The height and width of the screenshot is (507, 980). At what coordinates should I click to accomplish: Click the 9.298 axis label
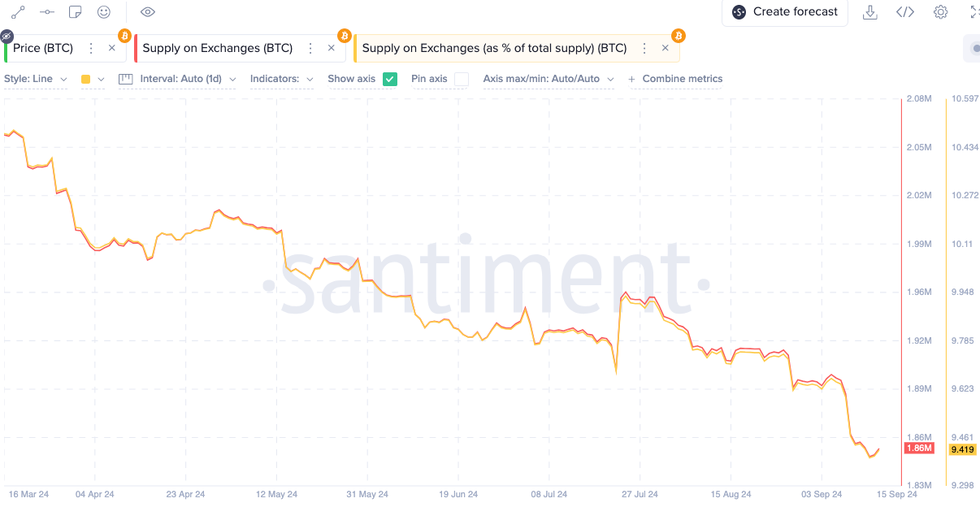pos(962,485)
